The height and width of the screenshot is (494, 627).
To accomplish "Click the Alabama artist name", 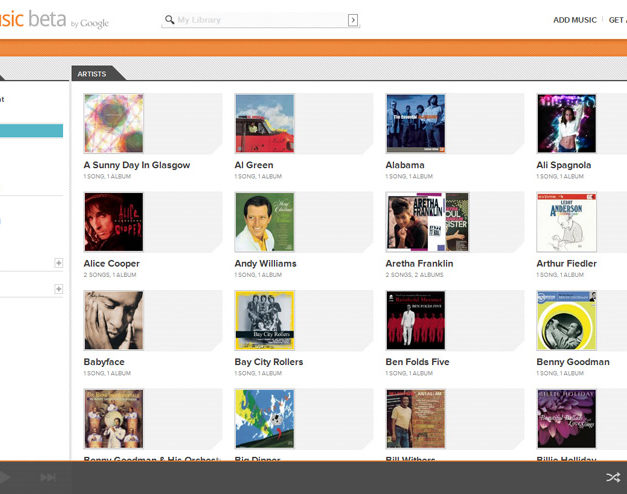I will click(x=405, y=165).
